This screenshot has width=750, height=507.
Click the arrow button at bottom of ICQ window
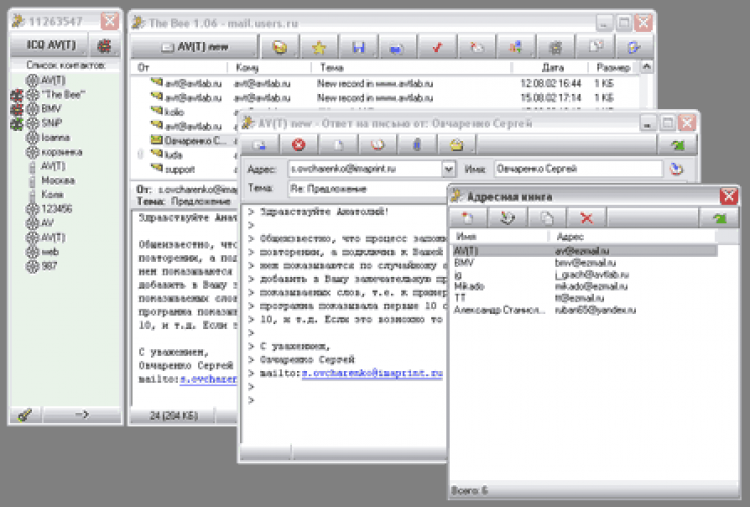click(82, 414)
